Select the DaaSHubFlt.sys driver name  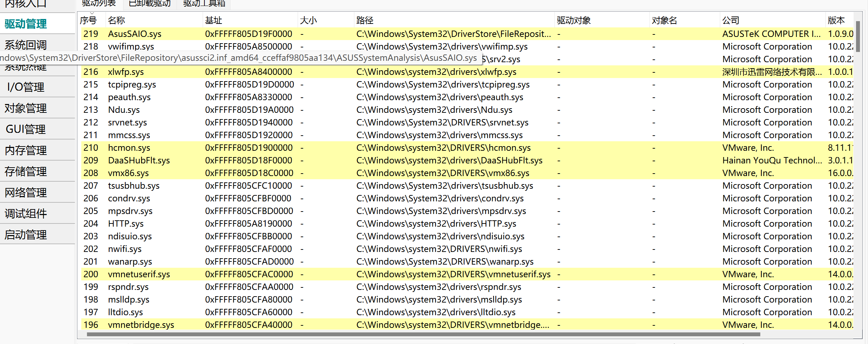coord(139,160)
